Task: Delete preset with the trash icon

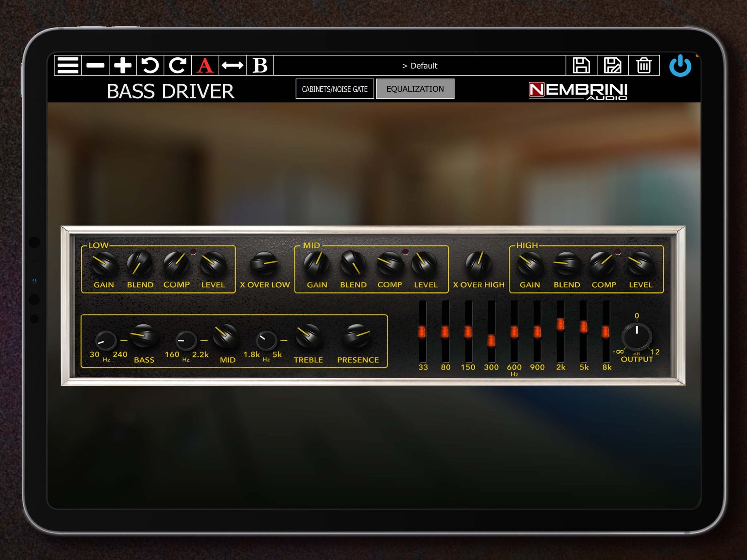Action: pos(644,66)
